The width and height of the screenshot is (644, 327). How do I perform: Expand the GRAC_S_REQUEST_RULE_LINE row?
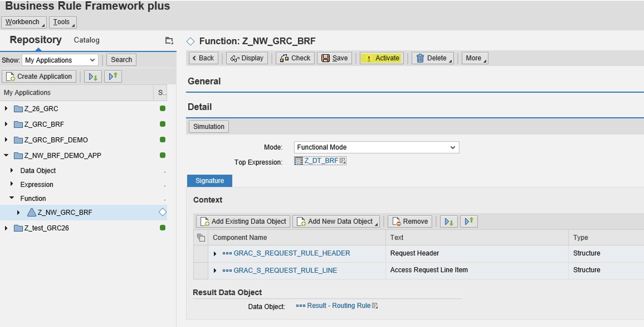point(215,271)
